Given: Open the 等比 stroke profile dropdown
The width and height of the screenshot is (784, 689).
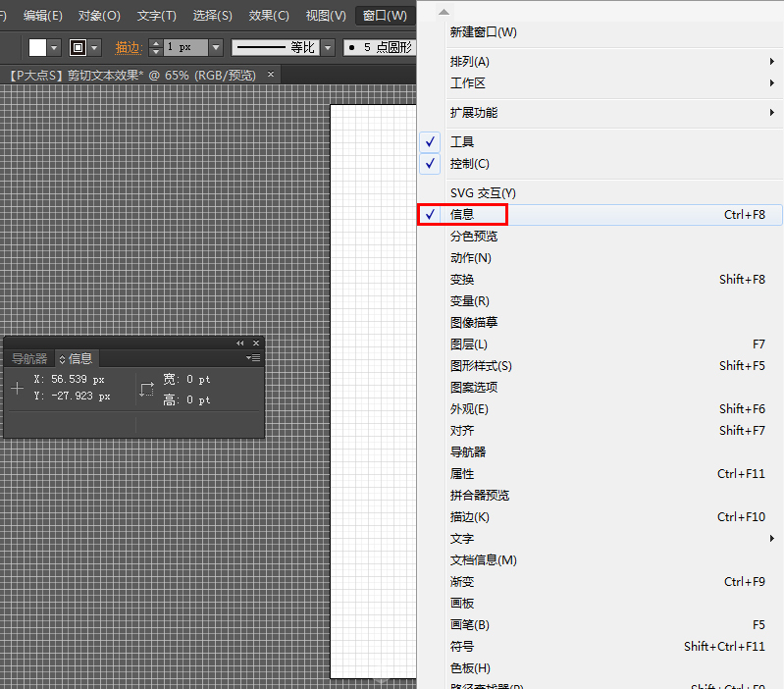Looking at the screenshot, I should tap(327, 47).
